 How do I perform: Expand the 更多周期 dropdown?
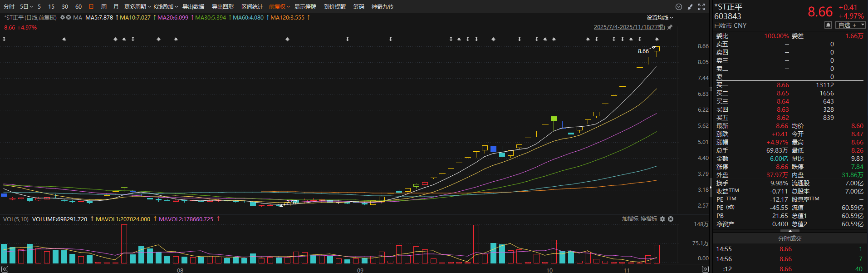[137, 7]
